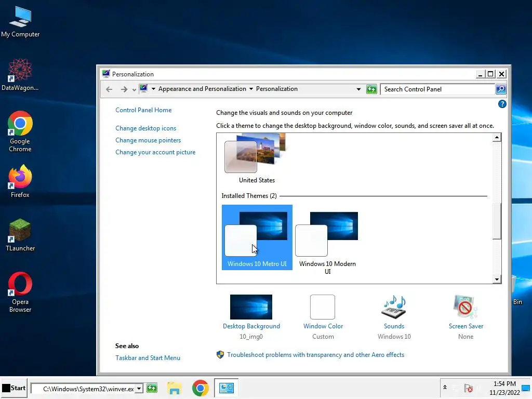Open Change desktop icons link

(146, 128)
